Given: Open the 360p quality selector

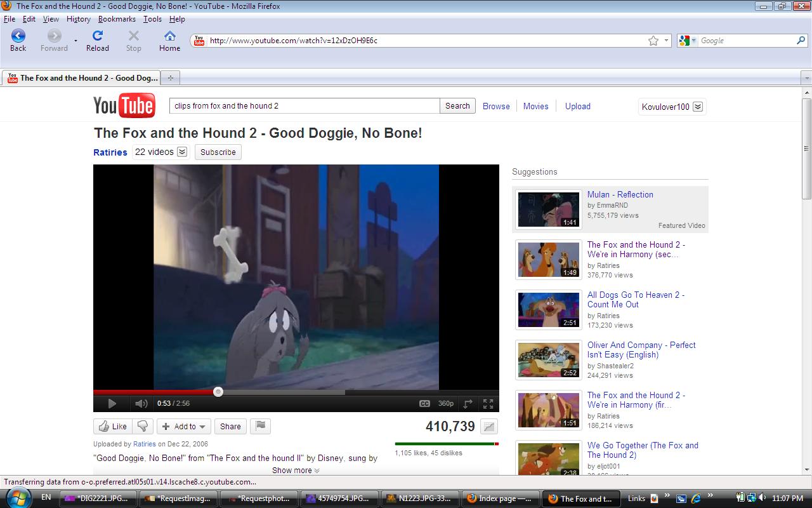Looking at the screenshot, I should pos(446,403).
